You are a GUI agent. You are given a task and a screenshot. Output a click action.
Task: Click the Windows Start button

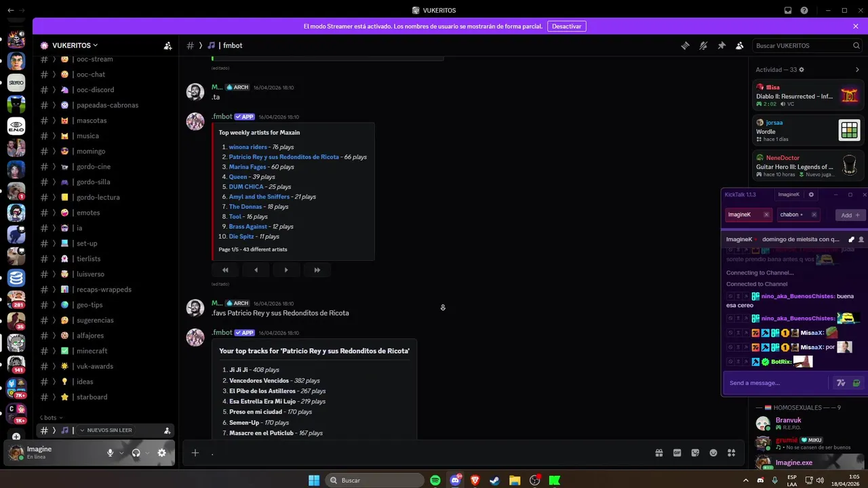(314, 480)
